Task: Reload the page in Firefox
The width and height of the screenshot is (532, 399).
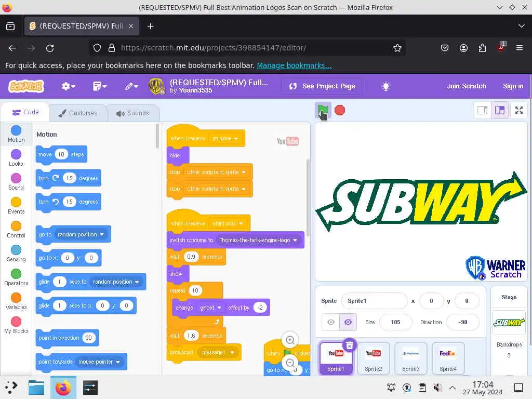Action: [50, 48]
